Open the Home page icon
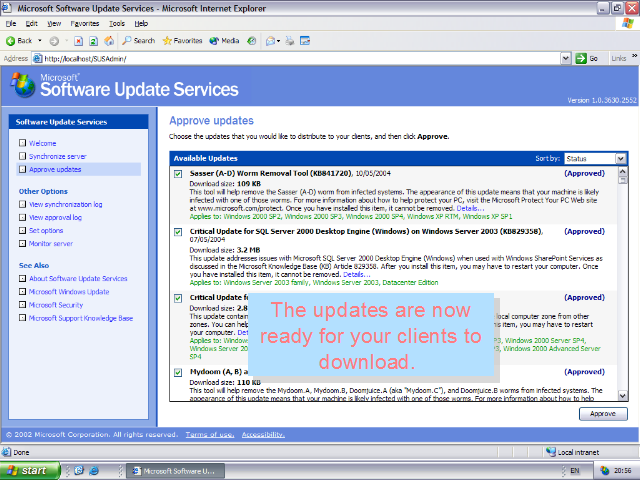Image resolution: width=640 pixels, height=480 pixels. coord(109,41)
